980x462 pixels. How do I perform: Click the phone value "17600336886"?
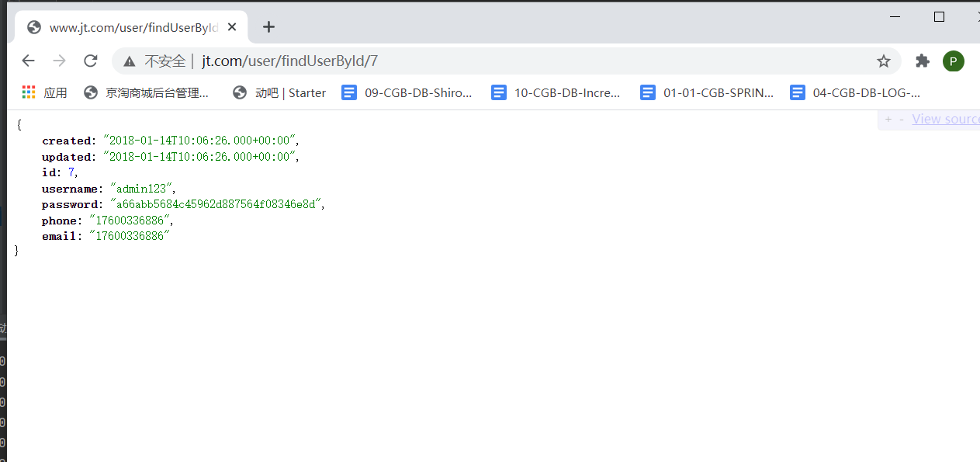[x=129, y=221]
